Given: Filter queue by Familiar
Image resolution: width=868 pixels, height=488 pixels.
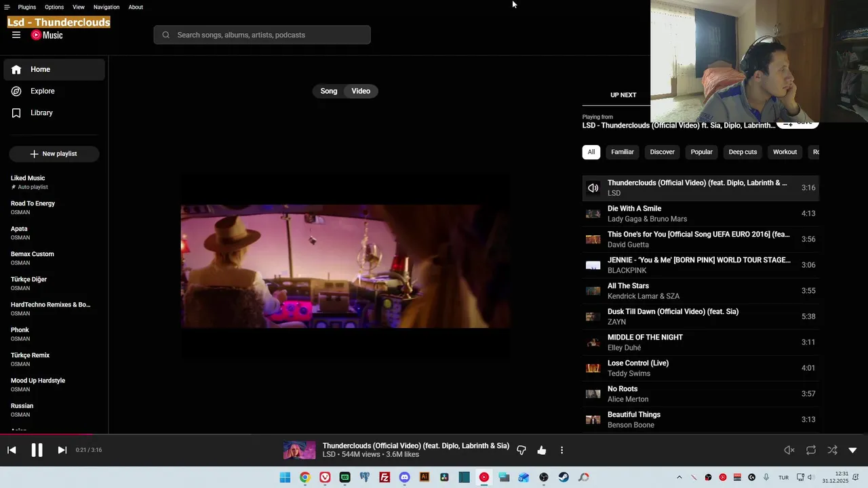Looking at the screenshot, I should [623, 152].
